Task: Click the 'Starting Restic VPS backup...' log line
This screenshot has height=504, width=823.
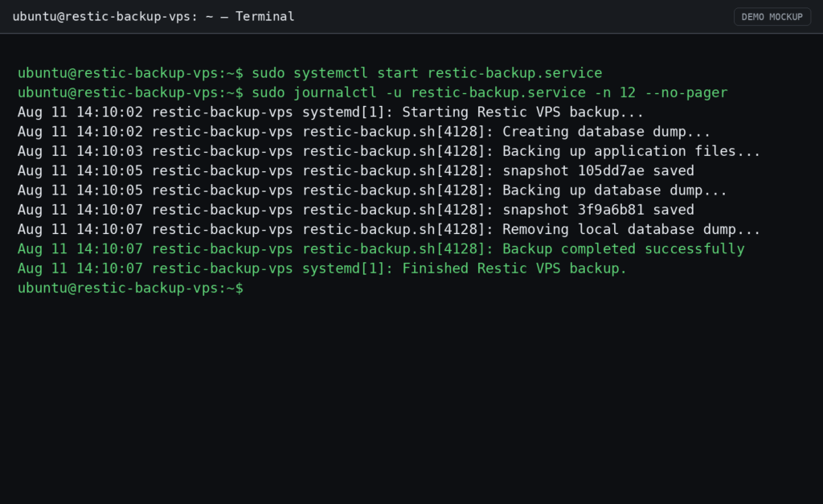Action: 330,112
